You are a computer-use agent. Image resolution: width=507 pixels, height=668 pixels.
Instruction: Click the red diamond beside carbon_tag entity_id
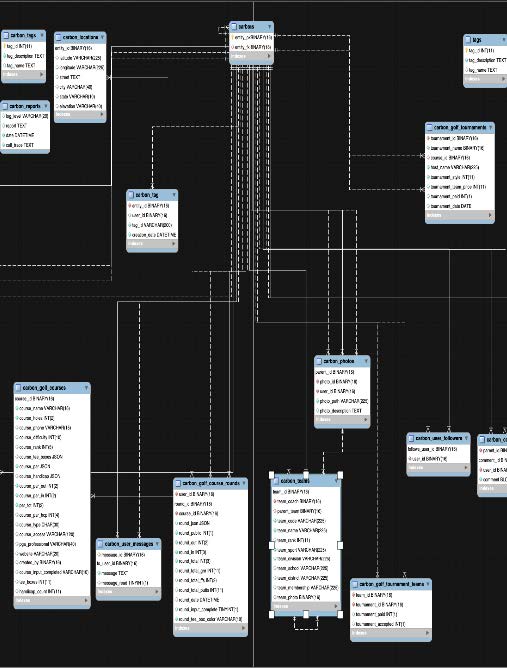click(130, 206)
